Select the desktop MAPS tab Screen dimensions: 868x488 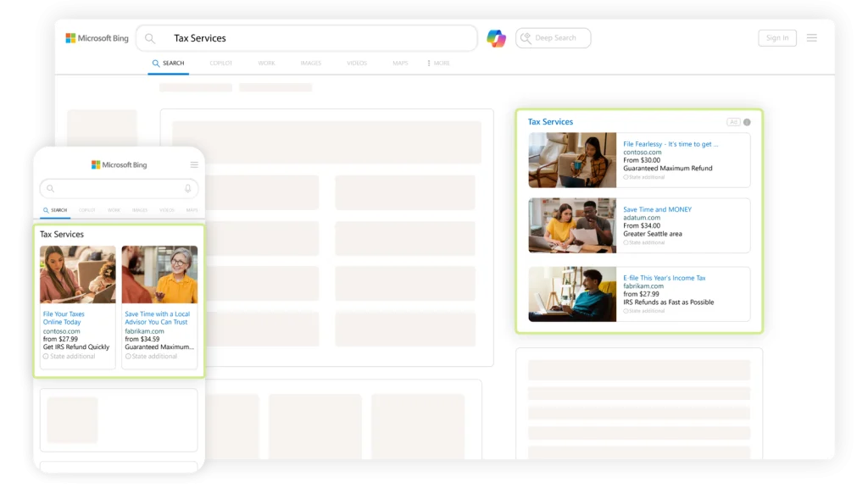pyautogui.click(x=400, y=64)
